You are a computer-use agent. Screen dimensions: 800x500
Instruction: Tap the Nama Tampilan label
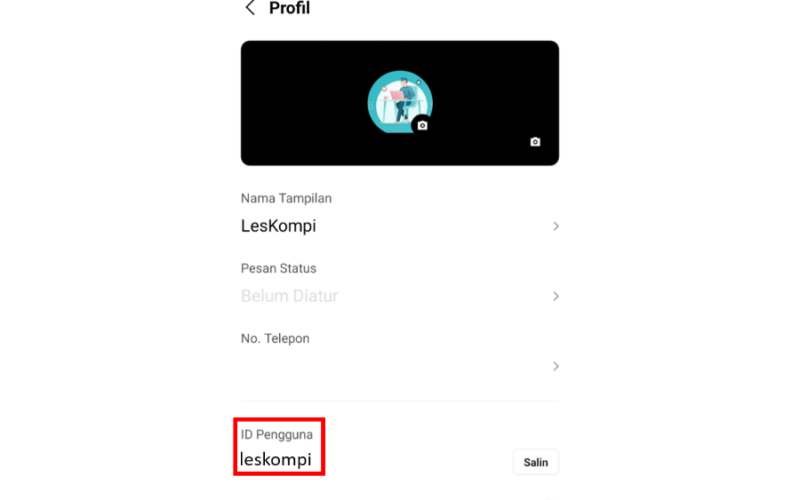tap(286, 198)
